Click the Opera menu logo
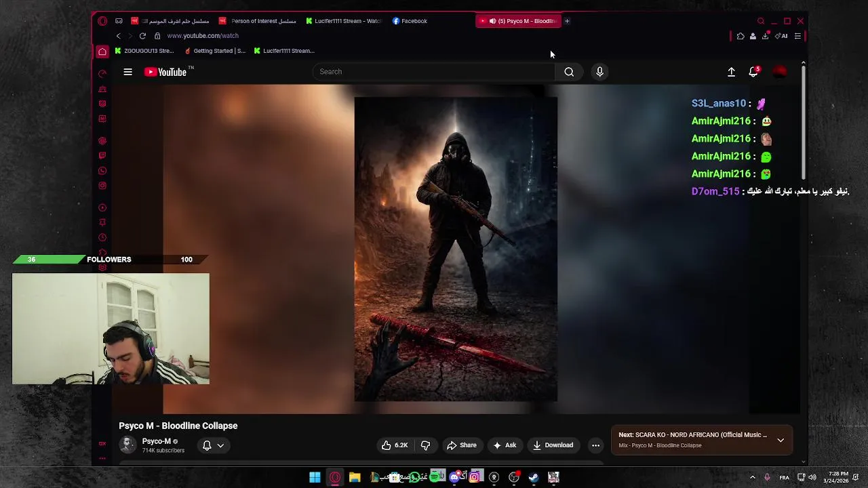Image resolution: width=868 pixels, height=488 pixels. (102, 21)
